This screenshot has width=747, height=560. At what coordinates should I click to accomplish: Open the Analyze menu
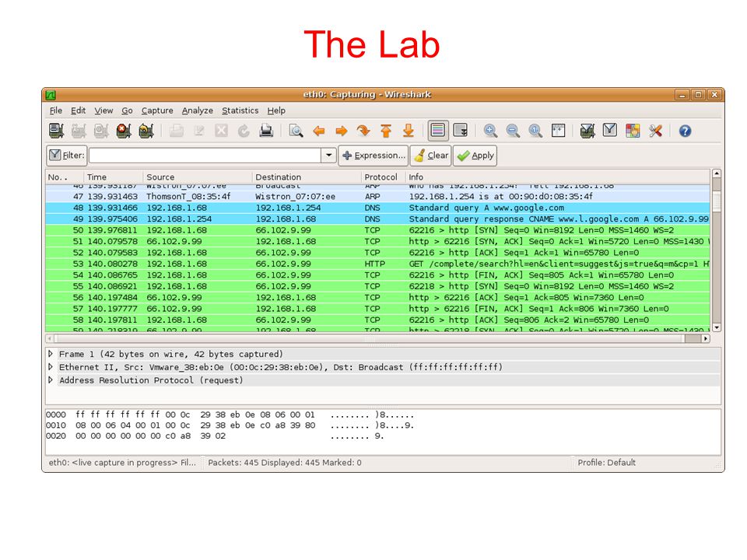(197, 110)
